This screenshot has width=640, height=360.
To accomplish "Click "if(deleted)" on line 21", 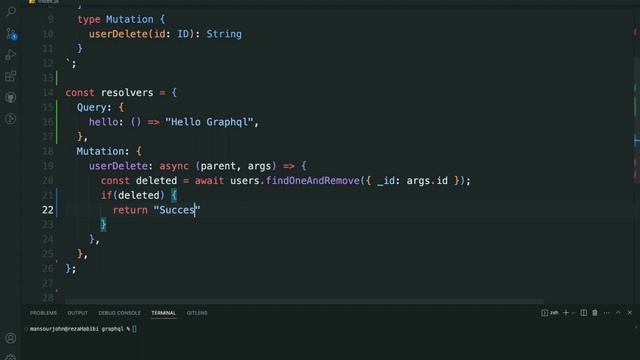I will (133, 195).
